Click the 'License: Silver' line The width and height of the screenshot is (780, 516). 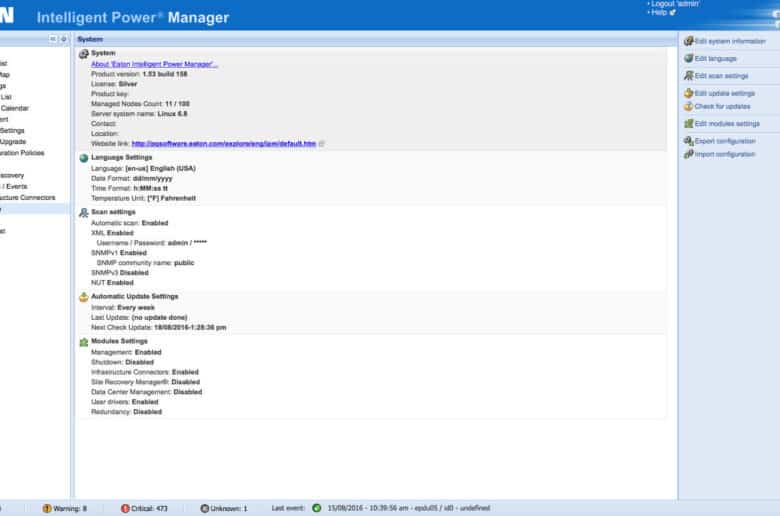114,84
